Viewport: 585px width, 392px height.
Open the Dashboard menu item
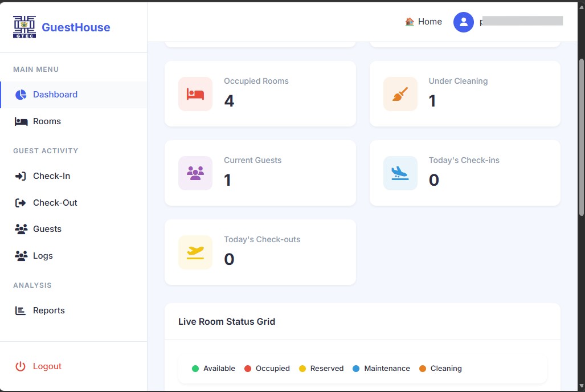click(x=55, y=95)
